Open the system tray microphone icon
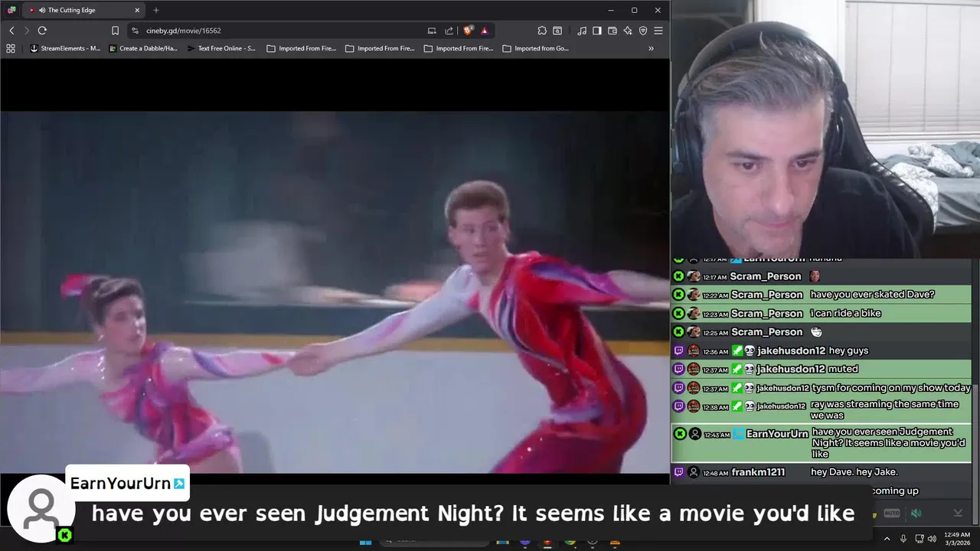The height and width of the screenshot is (551, 980). coord(903,539)
